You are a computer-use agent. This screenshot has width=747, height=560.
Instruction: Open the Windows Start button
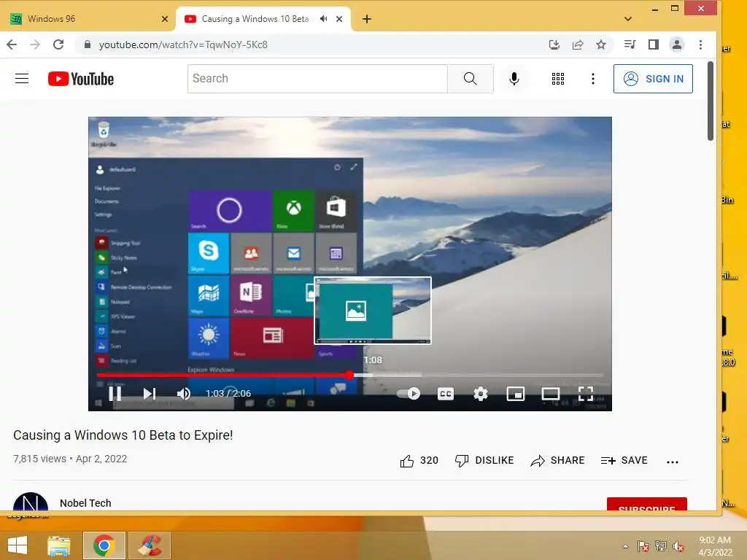click(18, 545)
